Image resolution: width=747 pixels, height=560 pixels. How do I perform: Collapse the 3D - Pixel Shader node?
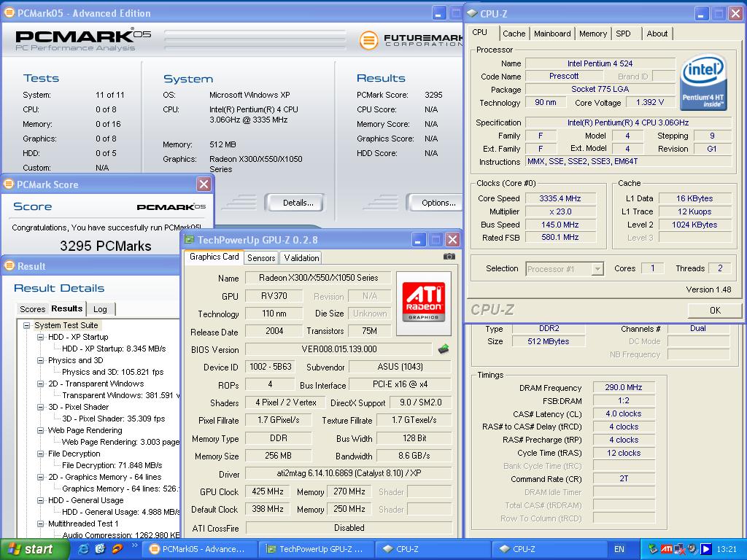click(x=41, y=407)
